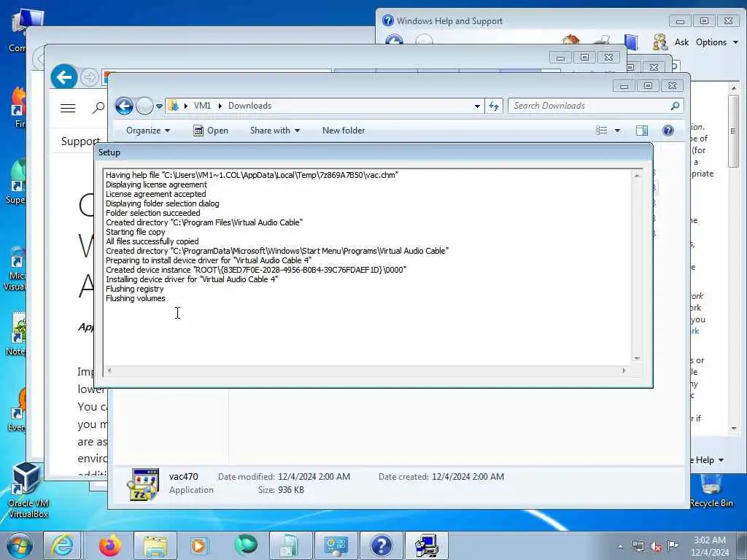Open hamburger menu on the Support page
Screen dimensions: 747x560
point(68,108)
